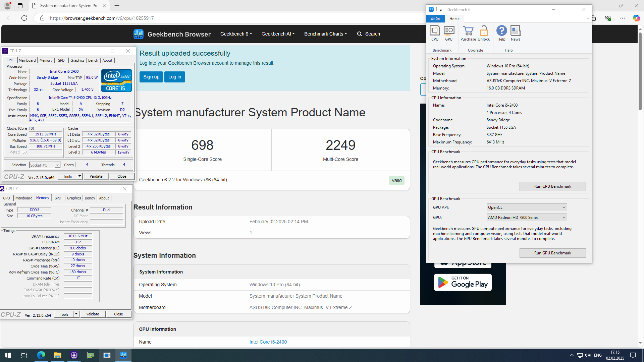Show hidden system tray icons
The height and width of the screenshot is (362, 644).
[x=572, y=355]
